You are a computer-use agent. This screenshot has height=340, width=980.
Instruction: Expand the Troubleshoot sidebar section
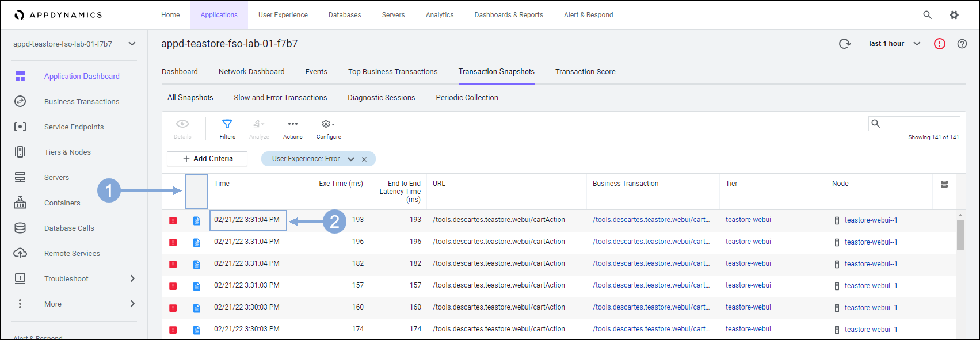tap(132, 278)
